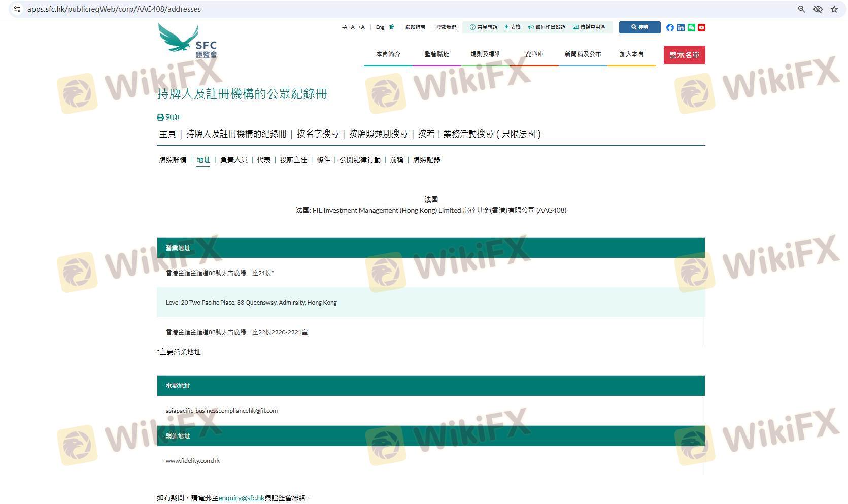The width and height of the screenshot is (848, 504).
Task: Switch language to Eng
Action: coord(380,27)
